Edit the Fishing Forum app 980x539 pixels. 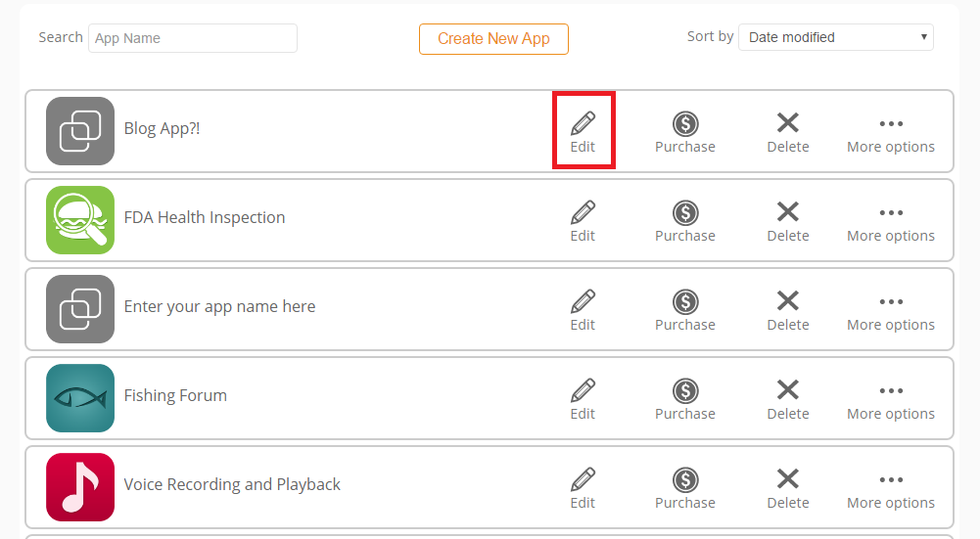(x=583, y=400)
